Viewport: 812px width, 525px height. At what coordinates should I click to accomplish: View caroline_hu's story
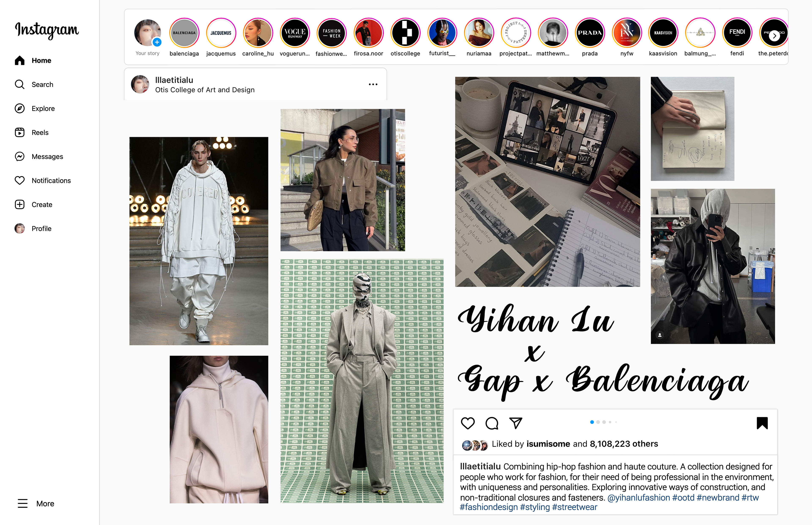[258, 37]
